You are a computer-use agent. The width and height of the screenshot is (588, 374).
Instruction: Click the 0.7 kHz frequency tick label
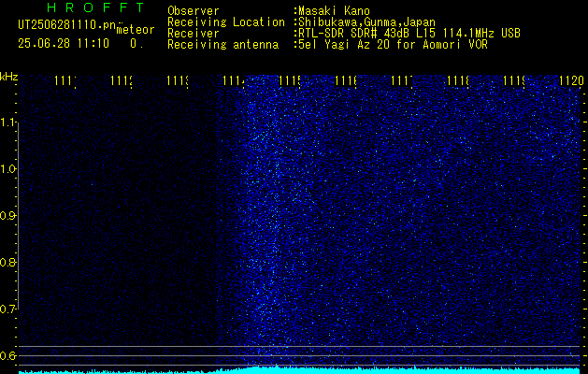(x=7, y=309)
